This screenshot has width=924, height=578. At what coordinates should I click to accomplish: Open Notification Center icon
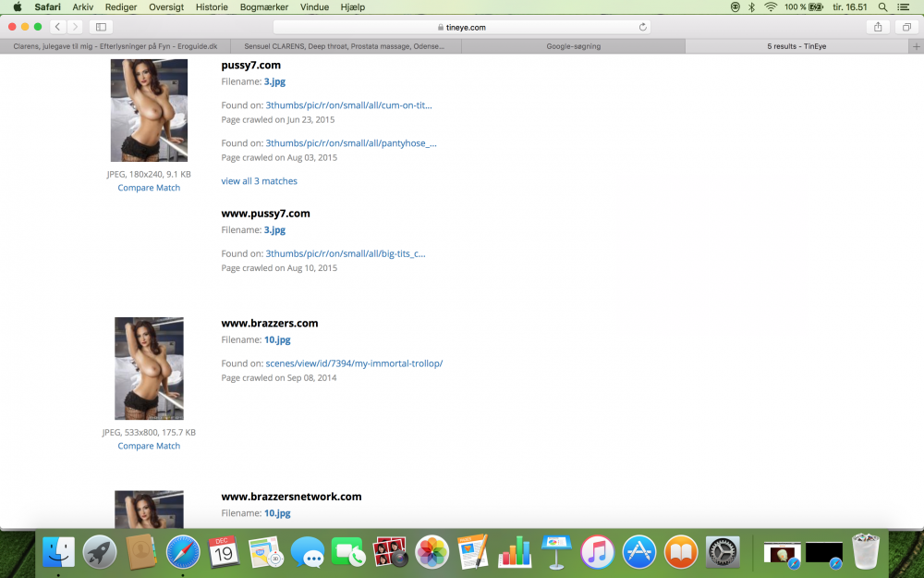(902, 7)
